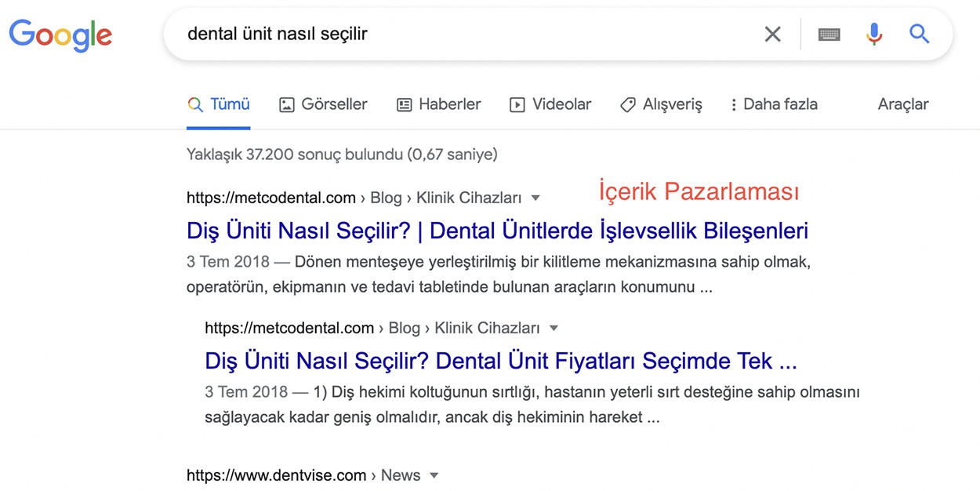Open the on-screen keyboard input tool

[x=829, y=35]
